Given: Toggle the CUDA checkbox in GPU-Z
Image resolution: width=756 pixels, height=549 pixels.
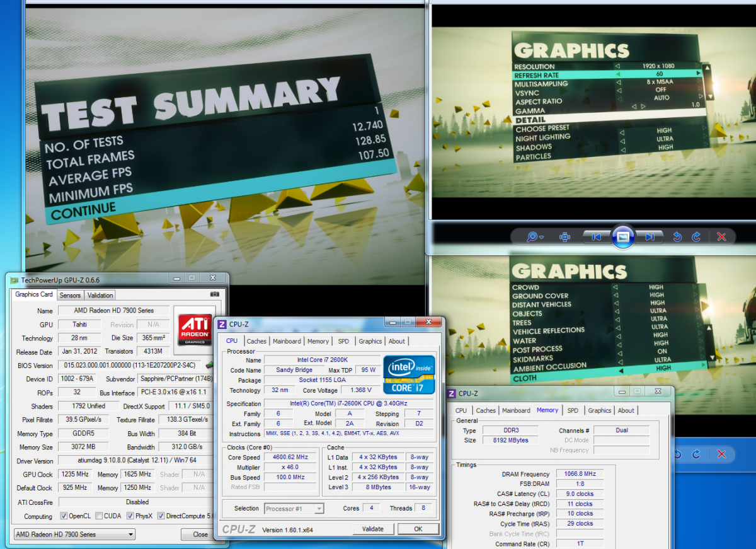Looking at the screenshot, I should (x=99, y=516).
